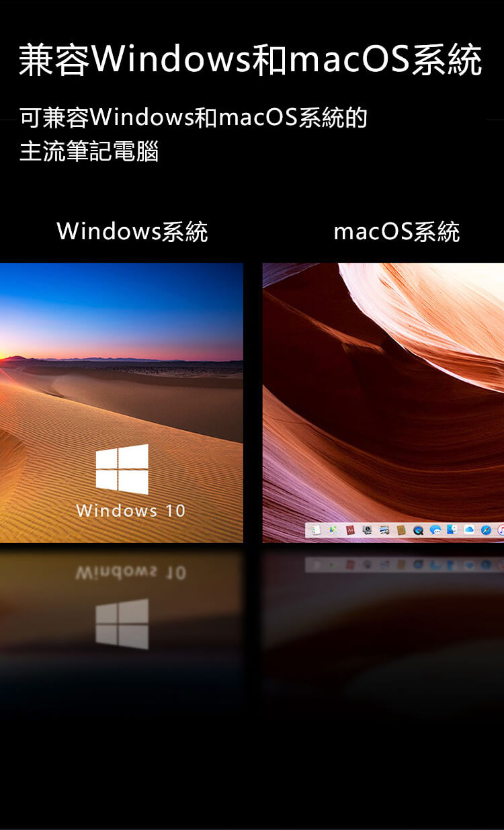The height and width of the screenshot is (830, 504).
Task: Select the "macOS系統" label
Action: pyautogui.click(x=396, y=232)
